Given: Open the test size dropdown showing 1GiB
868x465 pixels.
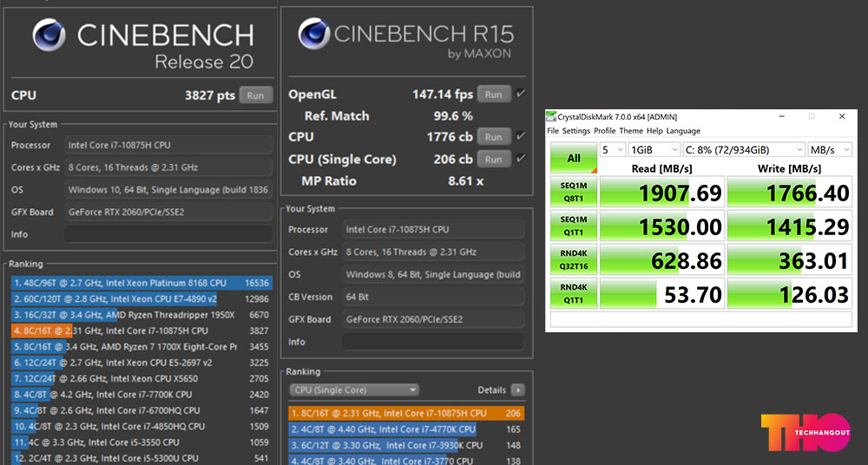Looking at the screenshot, I should [x=654, y=149].
